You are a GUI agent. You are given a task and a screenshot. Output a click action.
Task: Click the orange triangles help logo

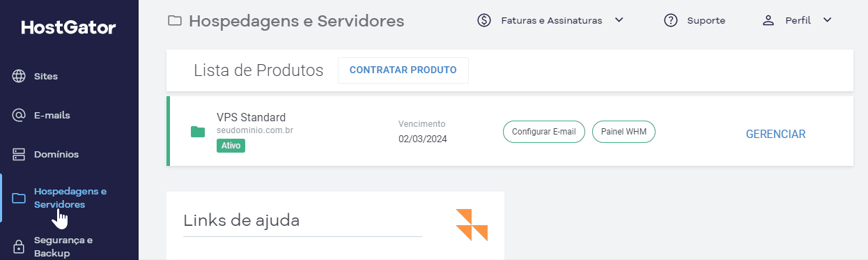click(472, 224)
